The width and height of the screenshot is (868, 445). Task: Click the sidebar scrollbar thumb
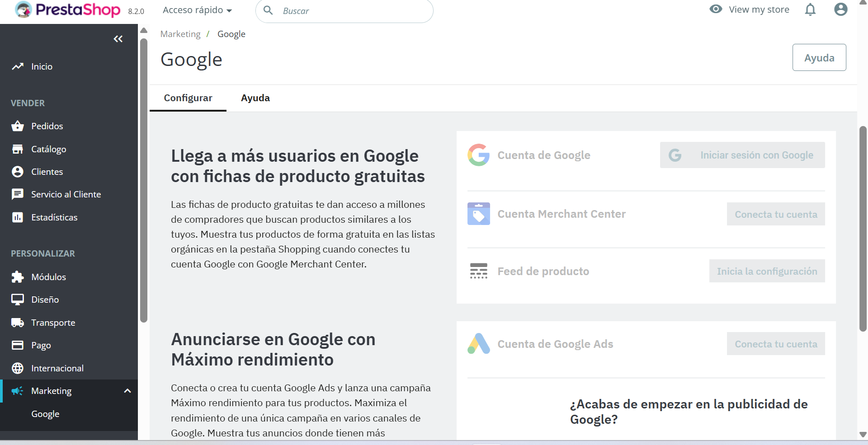[144, 181]
